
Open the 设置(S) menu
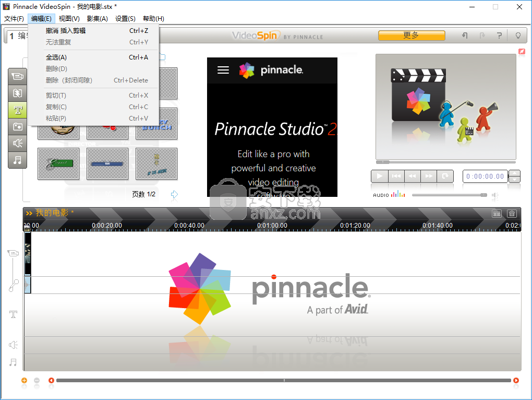pos(125,19)
